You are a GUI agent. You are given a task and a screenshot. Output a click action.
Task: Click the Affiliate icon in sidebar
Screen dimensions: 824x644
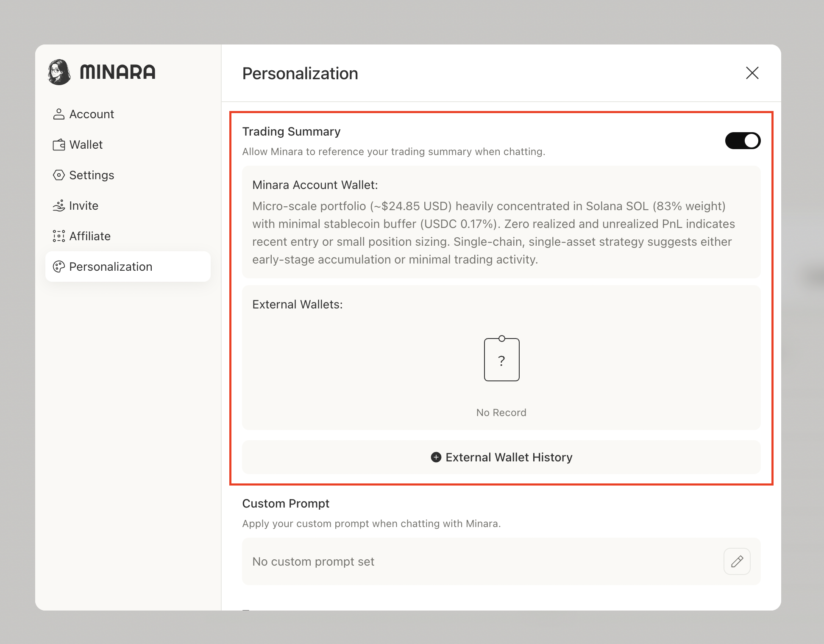coord(58,236)
